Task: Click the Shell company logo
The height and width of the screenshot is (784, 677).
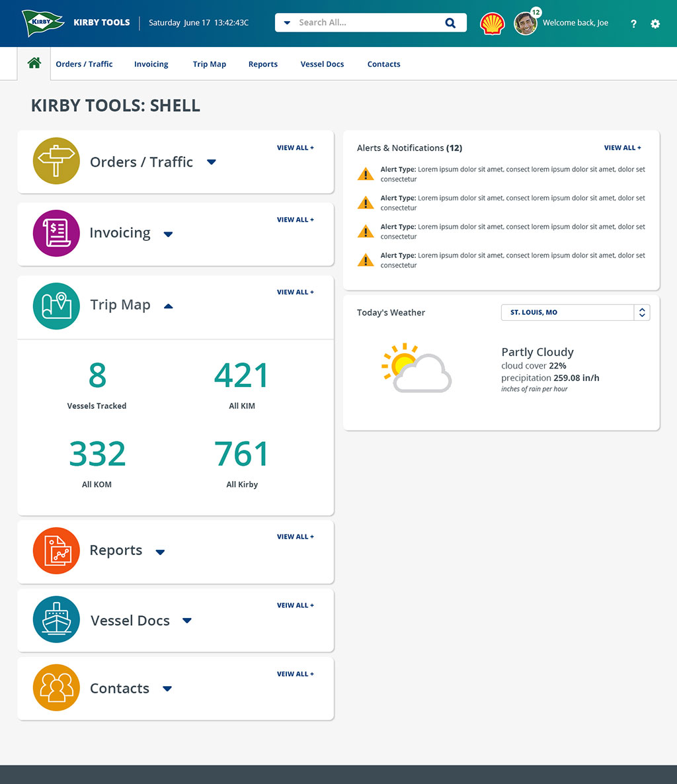Action: [x=492, y=24]
